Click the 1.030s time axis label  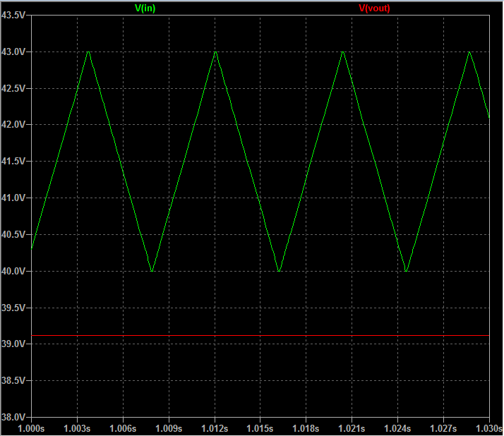[x=488, y=428]
